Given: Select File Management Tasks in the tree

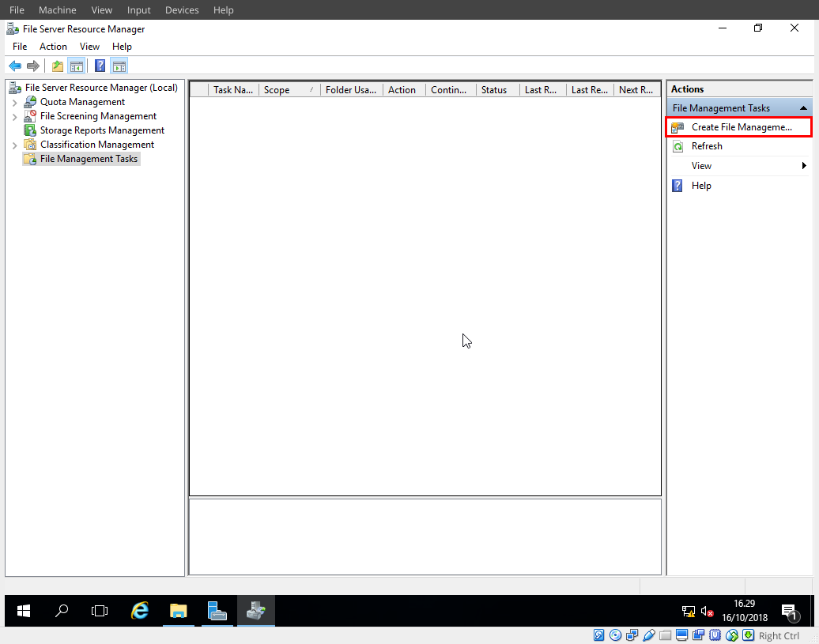Looking at the screenshot, I should [x=87, y=158].
